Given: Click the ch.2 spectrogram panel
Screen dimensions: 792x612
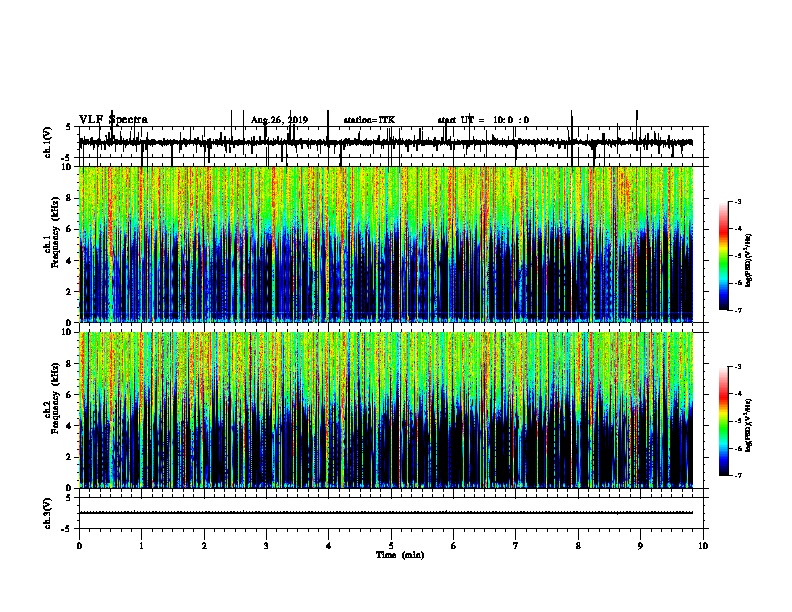Looking at the screenshot, I should point(386,410).
